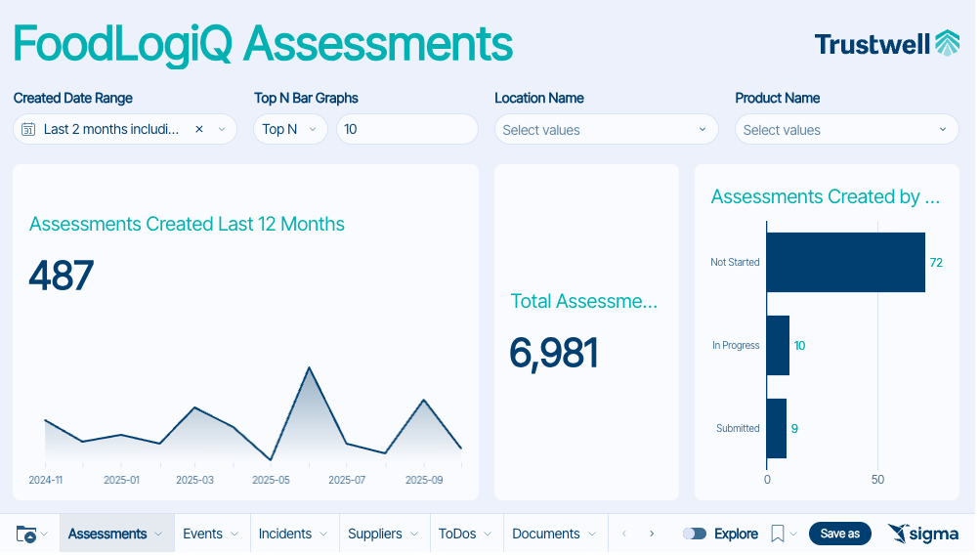Click the Sigma logo
This screenshot has width=980, height=556.
(922, 534)
